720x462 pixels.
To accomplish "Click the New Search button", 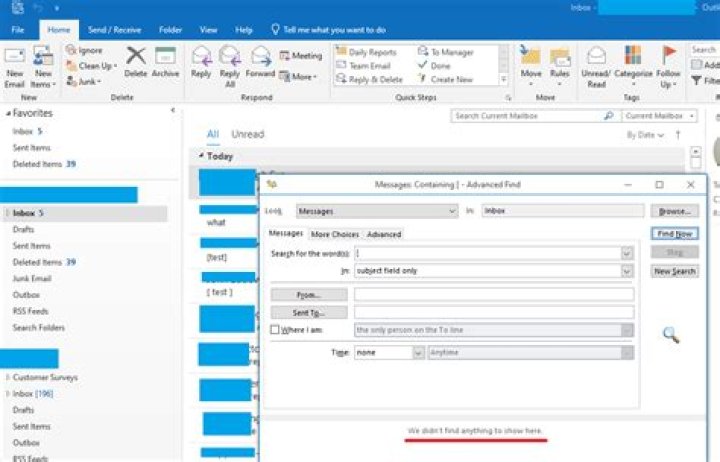I will coord(675,271).
